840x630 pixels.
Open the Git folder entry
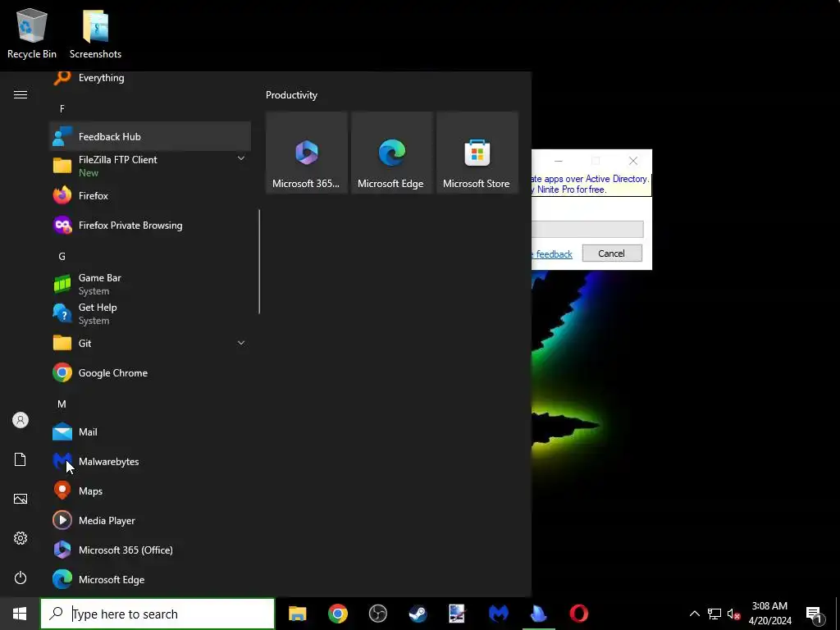[x=150, y=343]
